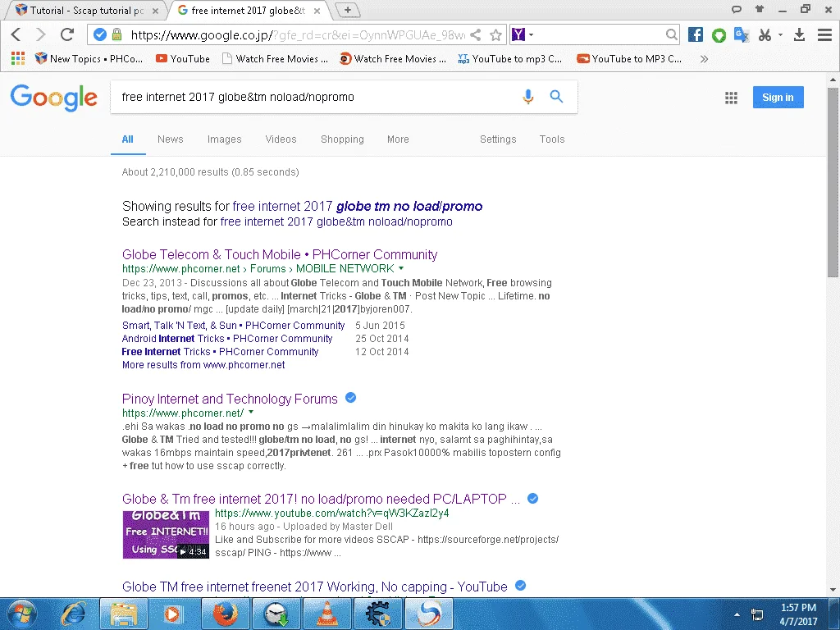Open the apps grid in bookmarks bar
The height and width of the screenshot is (630, 840).
(x=18, y=58)
